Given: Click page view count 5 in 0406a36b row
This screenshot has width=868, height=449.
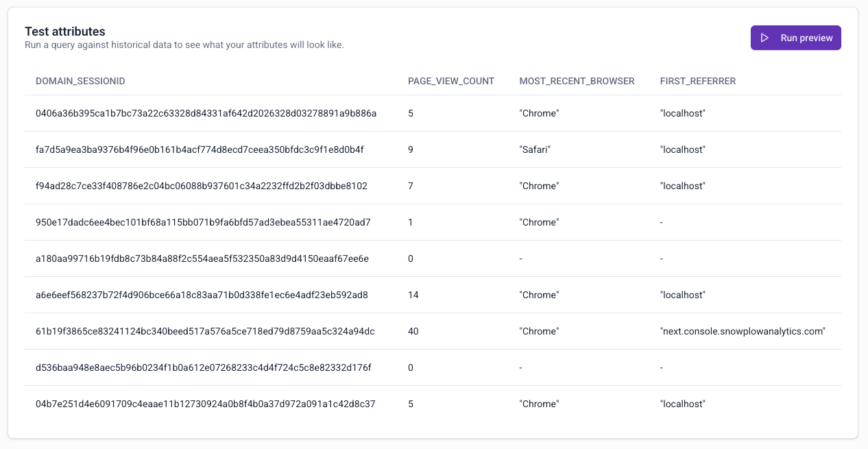Looking at the screenshot, I should click(411, 113).
